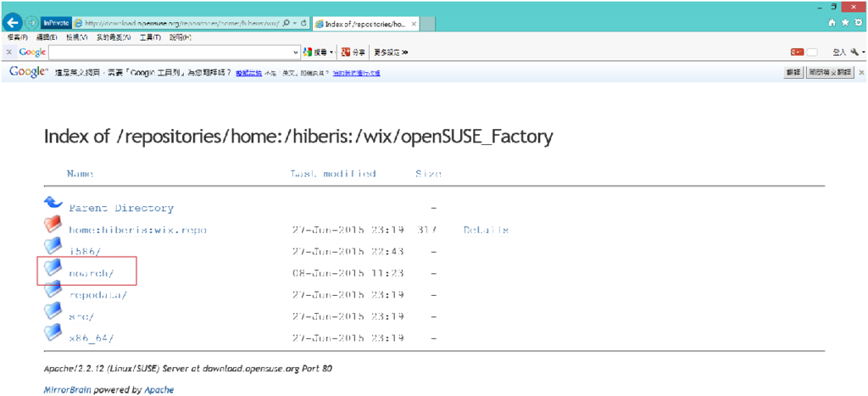868x396 pixels.
Task: Open the Tools gear icon
Action: point(859,23)
